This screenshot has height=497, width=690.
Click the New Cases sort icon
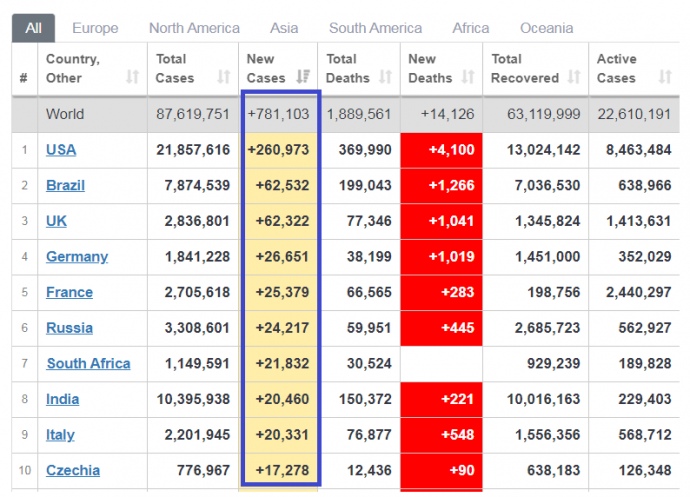tap(304, 77)
